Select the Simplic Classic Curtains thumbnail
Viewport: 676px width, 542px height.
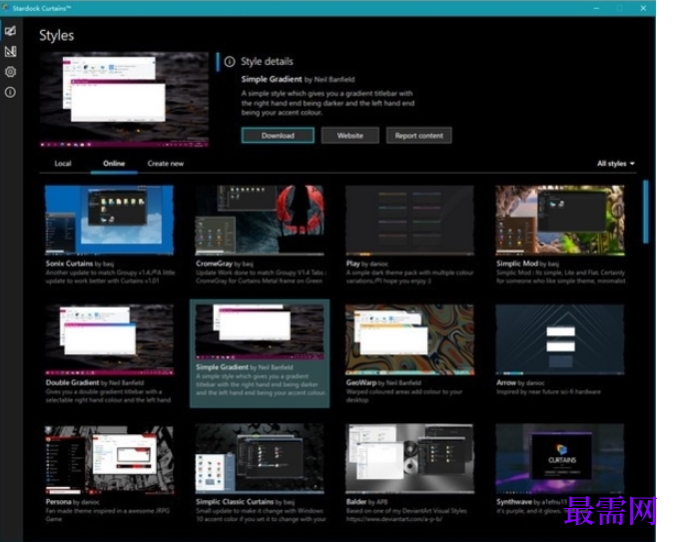260,459
